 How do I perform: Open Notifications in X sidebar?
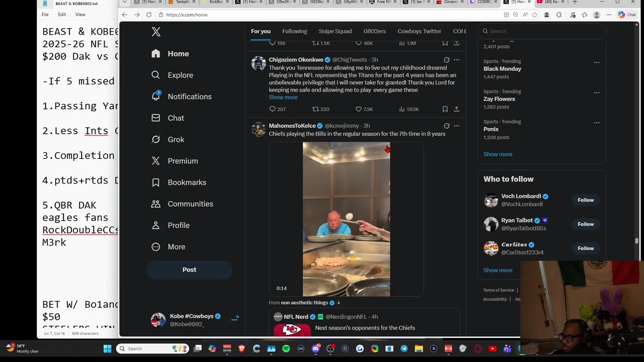(182, 97)
